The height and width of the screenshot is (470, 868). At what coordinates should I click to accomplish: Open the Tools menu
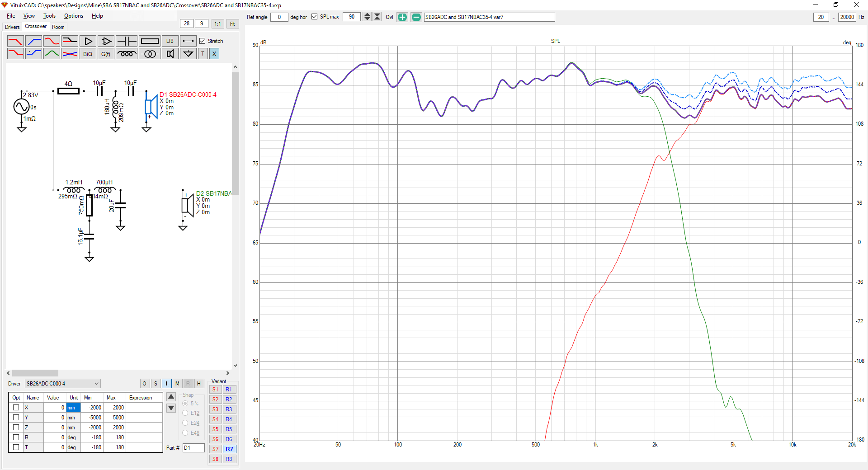[x=49, y=16]
